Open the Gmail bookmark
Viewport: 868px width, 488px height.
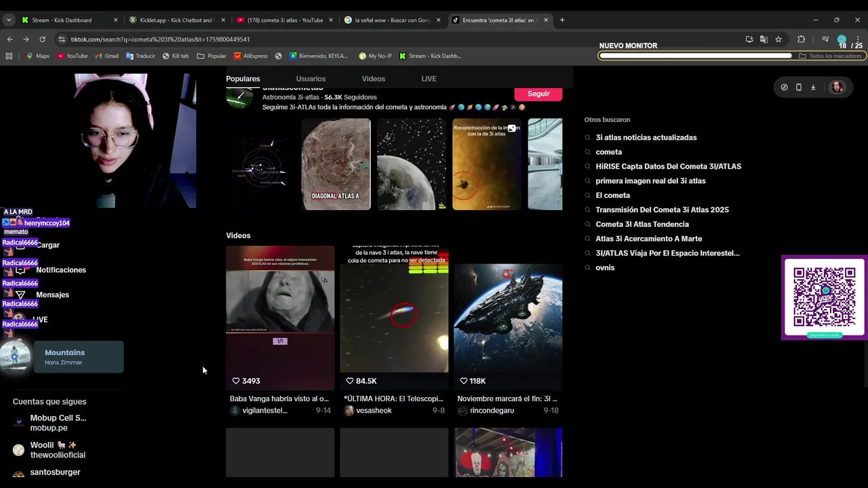pos(107,56)
